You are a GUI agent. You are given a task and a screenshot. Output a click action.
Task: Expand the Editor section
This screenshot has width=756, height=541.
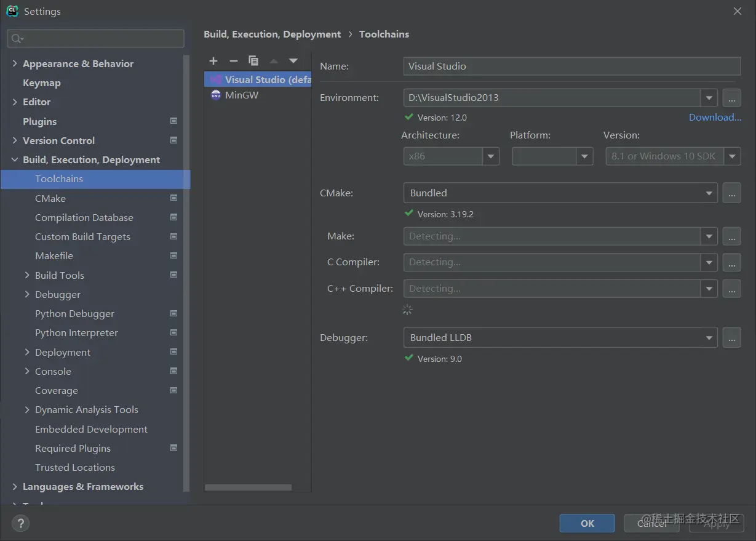(15, 102)
